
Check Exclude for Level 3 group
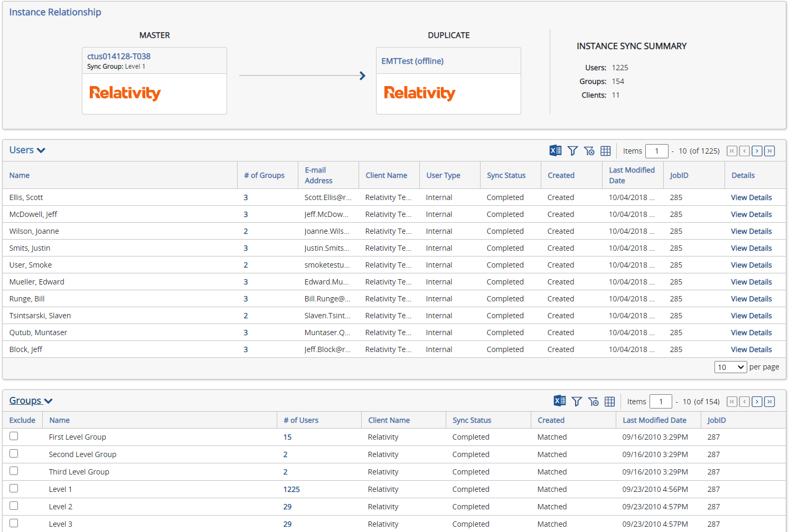(14, 523)
